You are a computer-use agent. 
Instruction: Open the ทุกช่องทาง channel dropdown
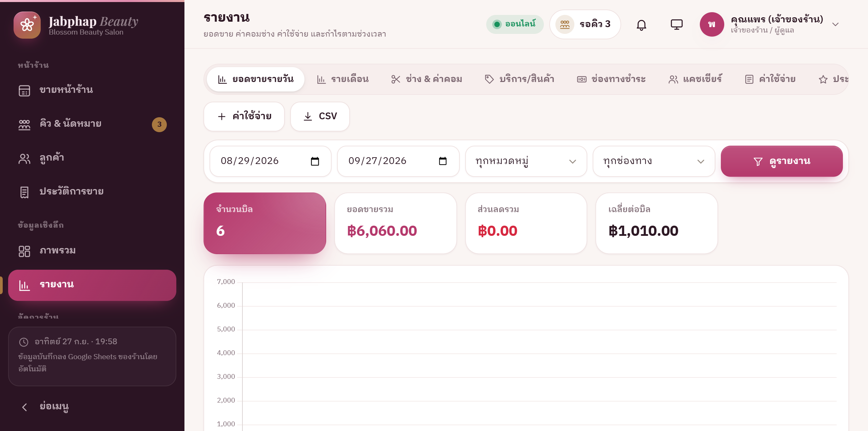654,161
